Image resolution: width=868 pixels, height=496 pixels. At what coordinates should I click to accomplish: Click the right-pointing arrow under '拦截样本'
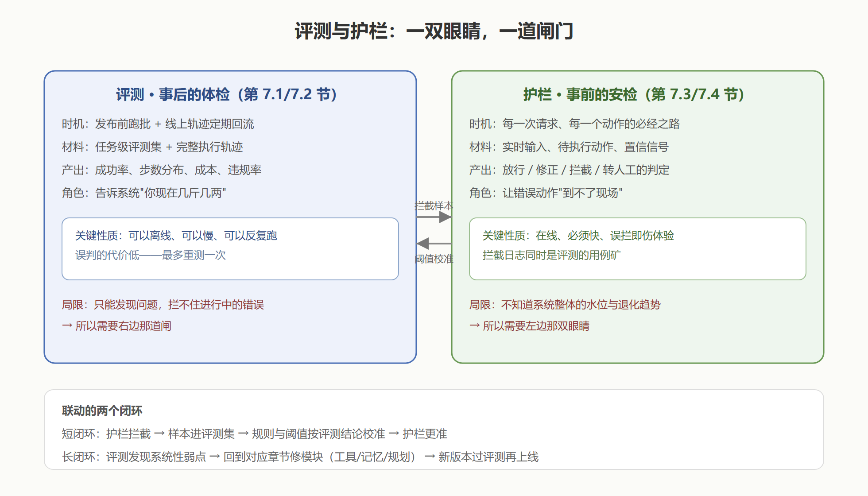tap(434, 217)
